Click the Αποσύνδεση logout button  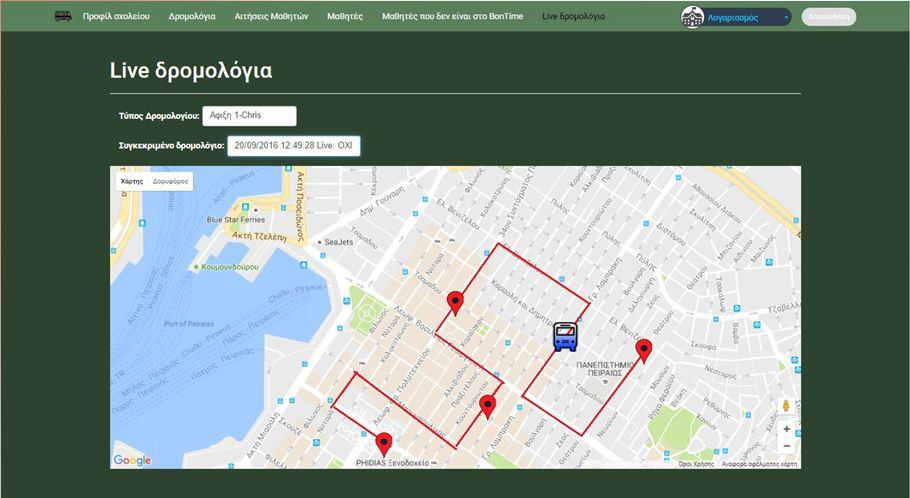pyautogui.click(x=829, y=17)
